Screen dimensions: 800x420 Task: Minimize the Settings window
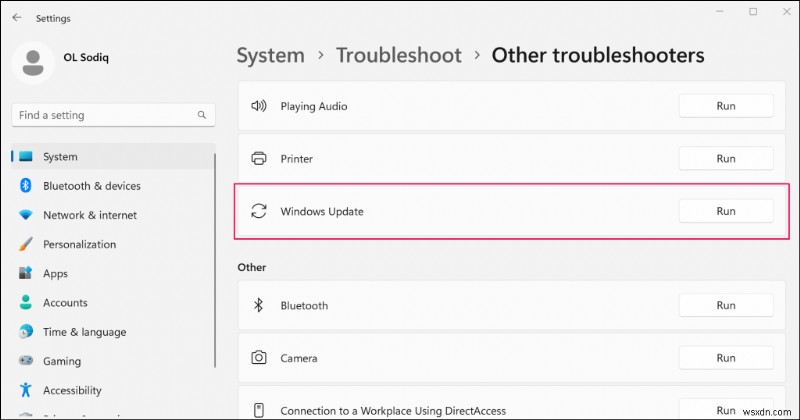tap(719, 12)
